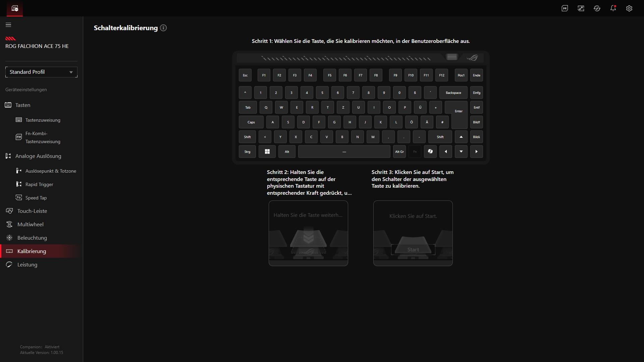Select the Windows key on the keyboard layout
644x362 pixels.
[267, 152]
